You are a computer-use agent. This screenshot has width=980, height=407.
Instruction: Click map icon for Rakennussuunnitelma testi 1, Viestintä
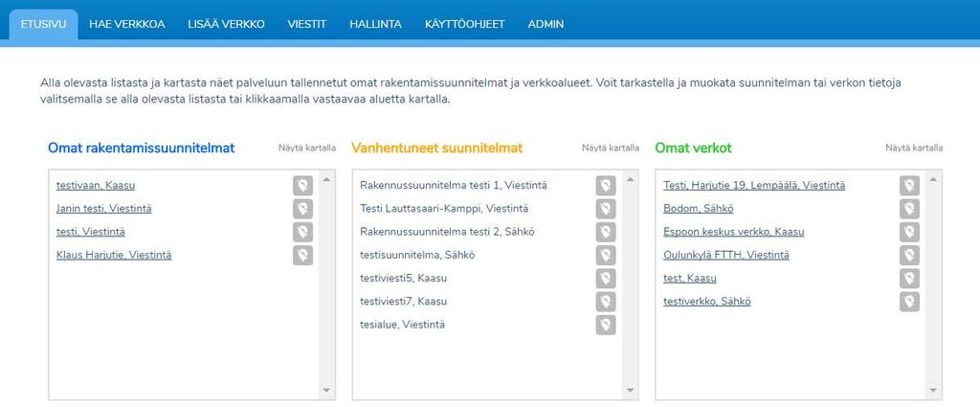pyautogui.click(x=606, y=185)
